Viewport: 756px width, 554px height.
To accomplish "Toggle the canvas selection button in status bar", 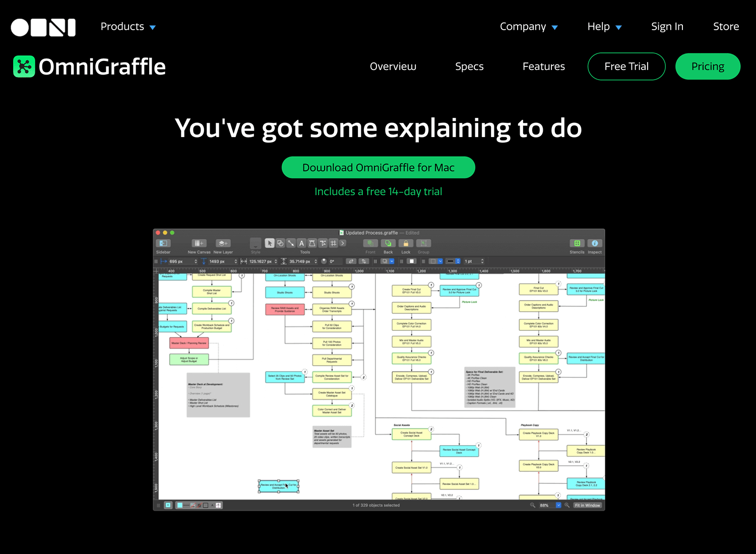I will pyautogui.click(x=168, y=505).
